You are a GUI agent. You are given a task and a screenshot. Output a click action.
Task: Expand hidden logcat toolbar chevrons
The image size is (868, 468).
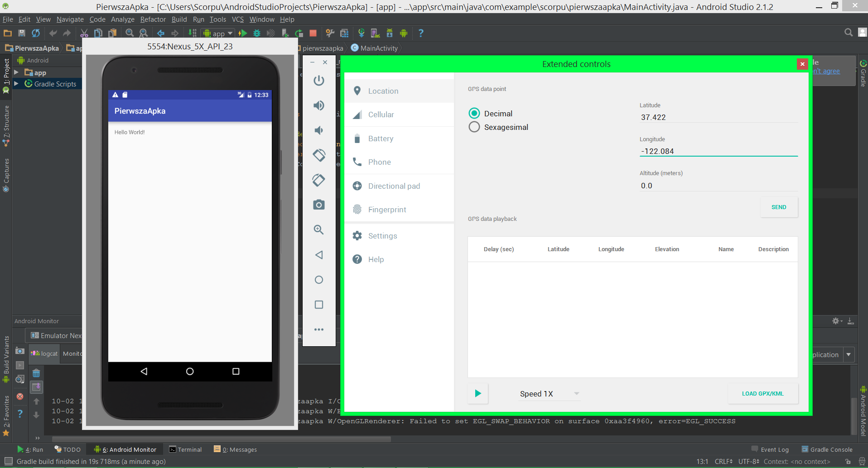[x=37, y=438]
